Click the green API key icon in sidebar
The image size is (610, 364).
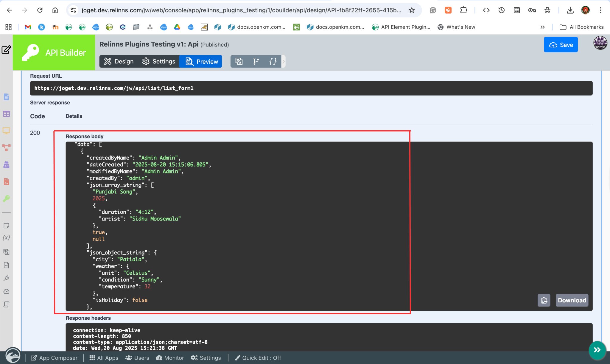tap(6, 199)
